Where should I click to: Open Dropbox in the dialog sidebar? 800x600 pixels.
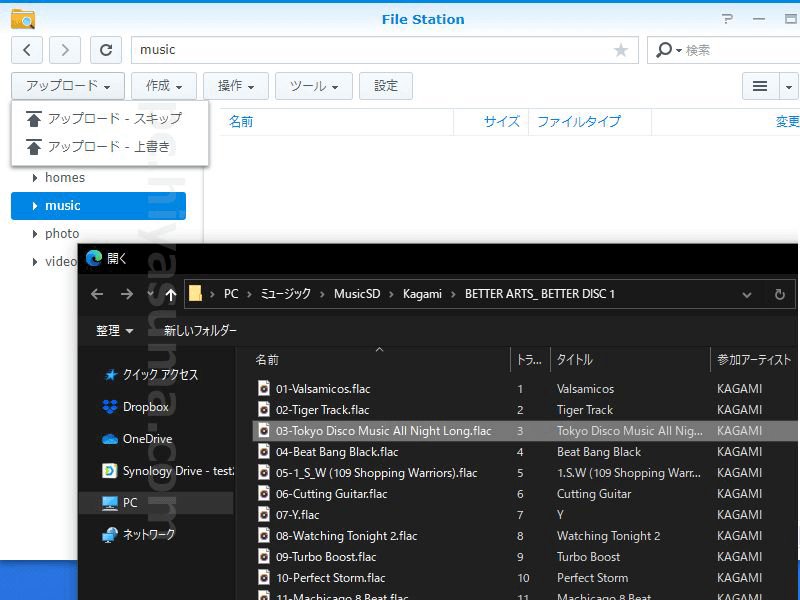[x=145, y=407]
